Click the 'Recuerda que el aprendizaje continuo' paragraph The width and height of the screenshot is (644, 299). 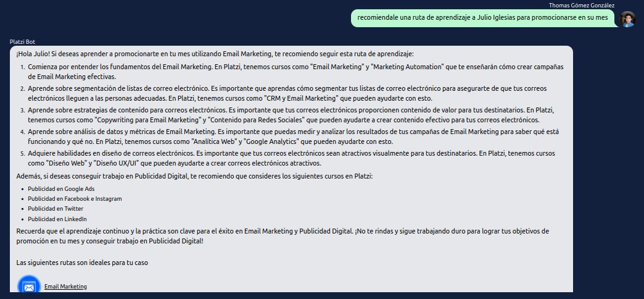283,236
